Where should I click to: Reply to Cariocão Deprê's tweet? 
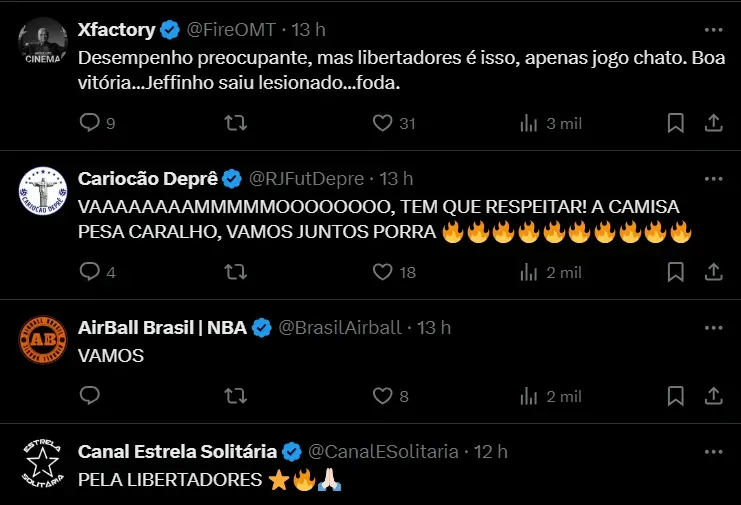pyautogui.click(x=90, y=272)
